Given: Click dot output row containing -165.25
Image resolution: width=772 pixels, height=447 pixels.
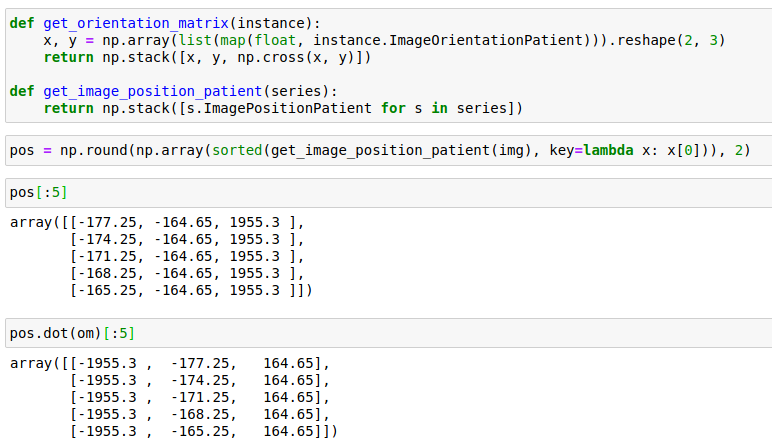Looking at the screenshot, I should (x=204, y=431).
